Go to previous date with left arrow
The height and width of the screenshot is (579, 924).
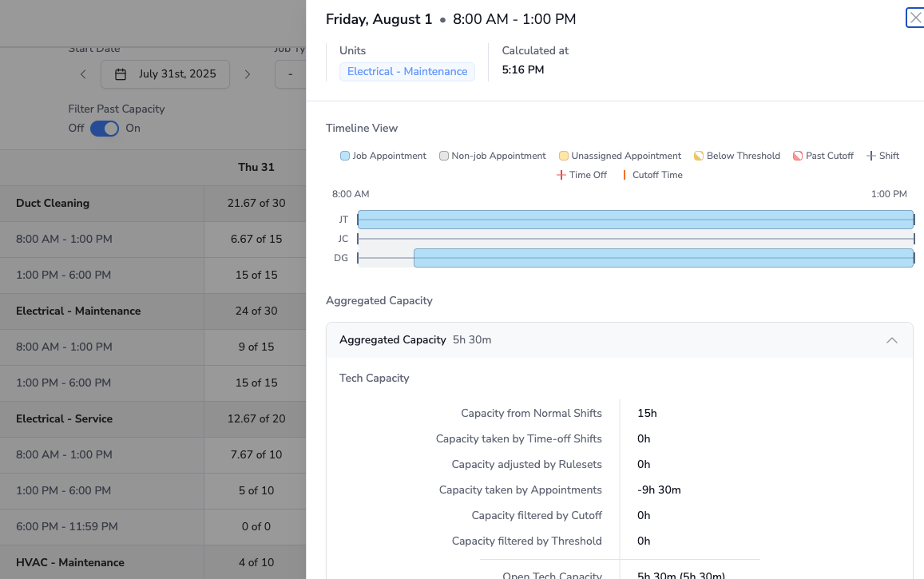(x=83, y=74)
